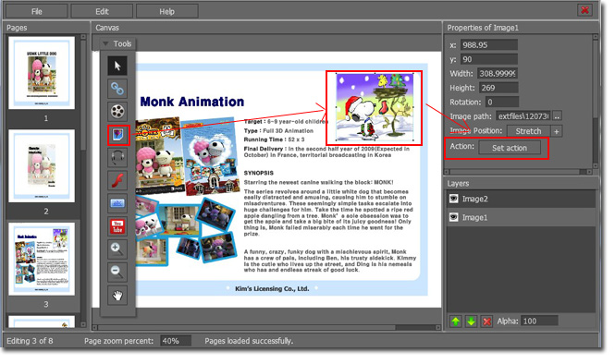Delete layer with red X icon

[486, 322]
